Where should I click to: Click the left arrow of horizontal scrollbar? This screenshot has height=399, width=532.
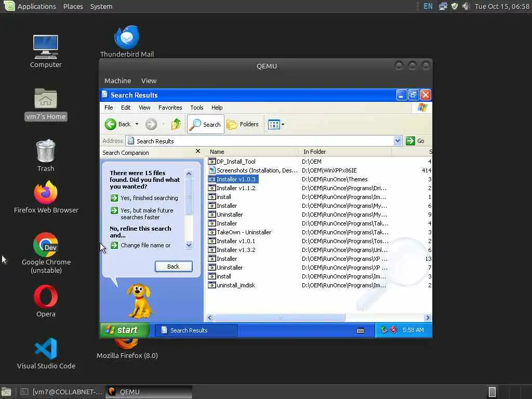209,317
